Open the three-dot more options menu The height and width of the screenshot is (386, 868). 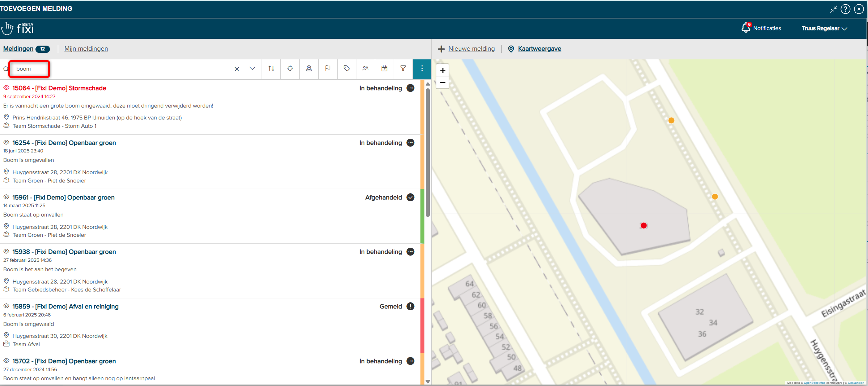click(x=422, y=69)
